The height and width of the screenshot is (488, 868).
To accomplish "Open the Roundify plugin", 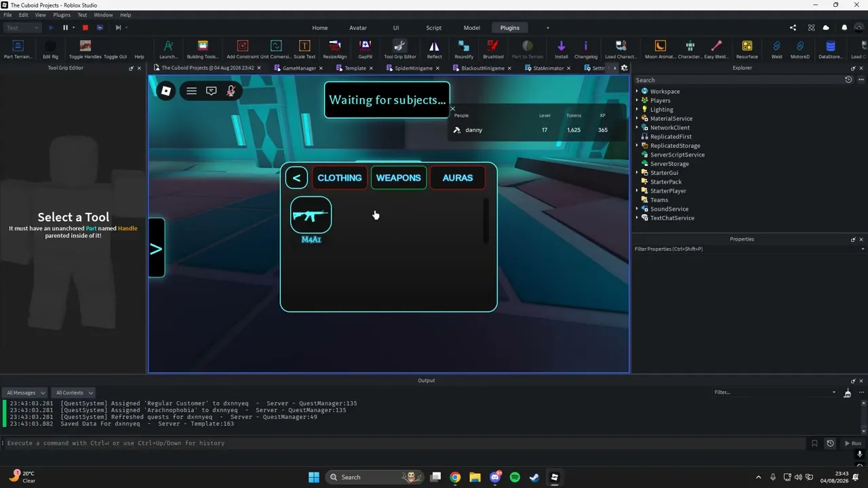I will pyautogui.click(x=464, y=49).
